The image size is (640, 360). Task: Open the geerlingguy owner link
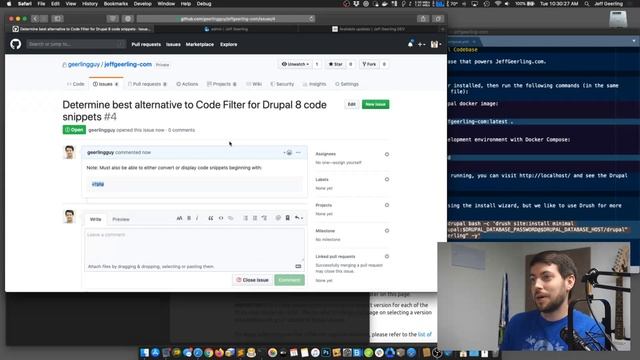tap(84, 64)
